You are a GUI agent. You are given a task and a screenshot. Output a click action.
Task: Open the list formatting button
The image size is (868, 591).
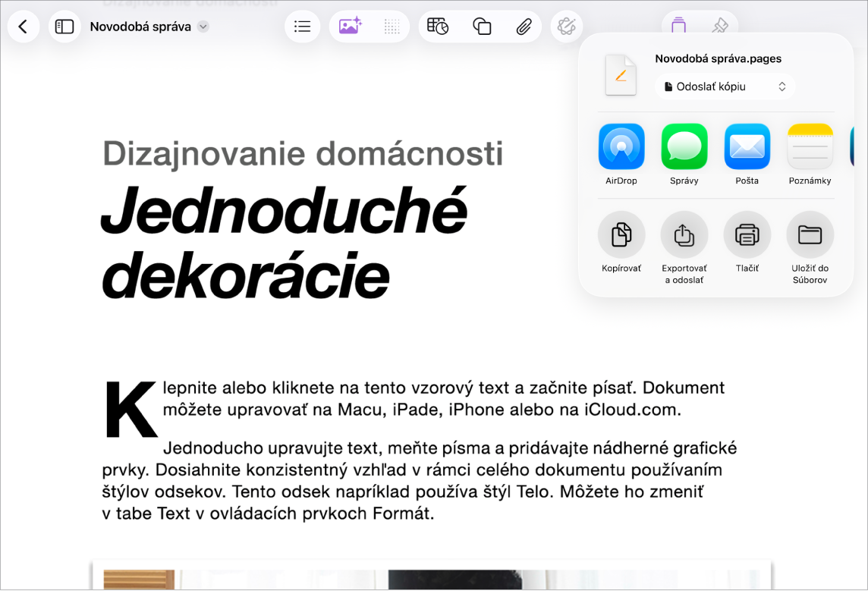pyautogui.click(x=302, y=27)
